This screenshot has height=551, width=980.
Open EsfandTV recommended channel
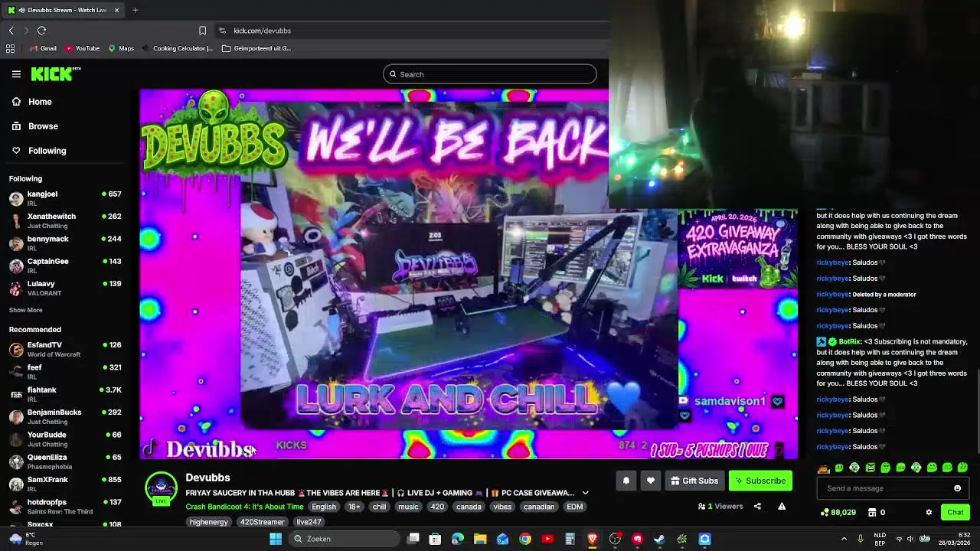click(x=65, y=349)
